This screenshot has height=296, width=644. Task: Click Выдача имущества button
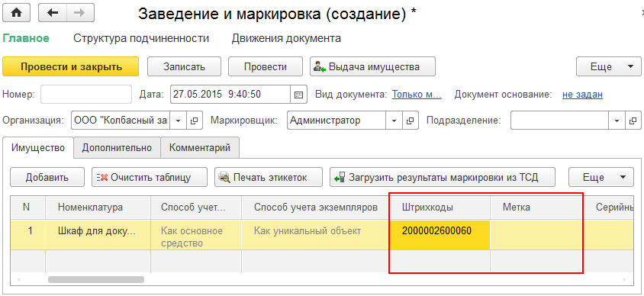coord(372,66)
